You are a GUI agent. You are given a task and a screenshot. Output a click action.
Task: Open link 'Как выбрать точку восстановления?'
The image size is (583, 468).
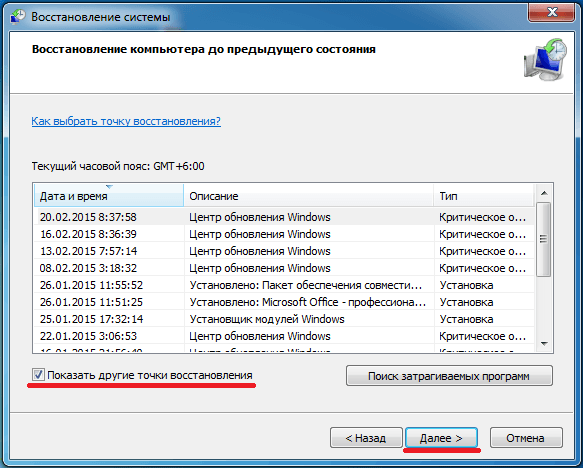tap(126, 121)
